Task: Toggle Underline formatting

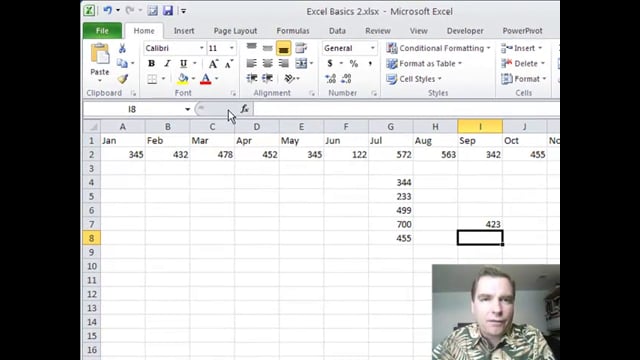Action: pos(183,64)
